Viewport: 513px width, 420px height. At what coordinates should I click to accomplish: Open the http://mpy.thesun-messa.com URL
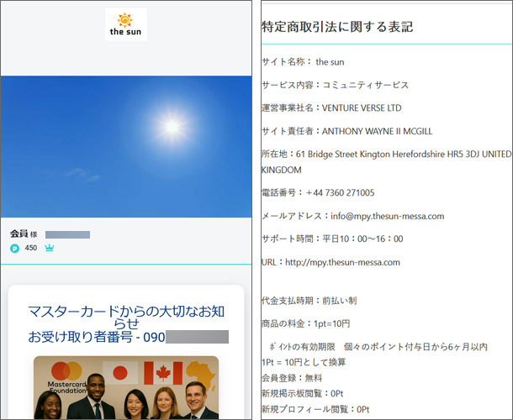tap(342, 262)
